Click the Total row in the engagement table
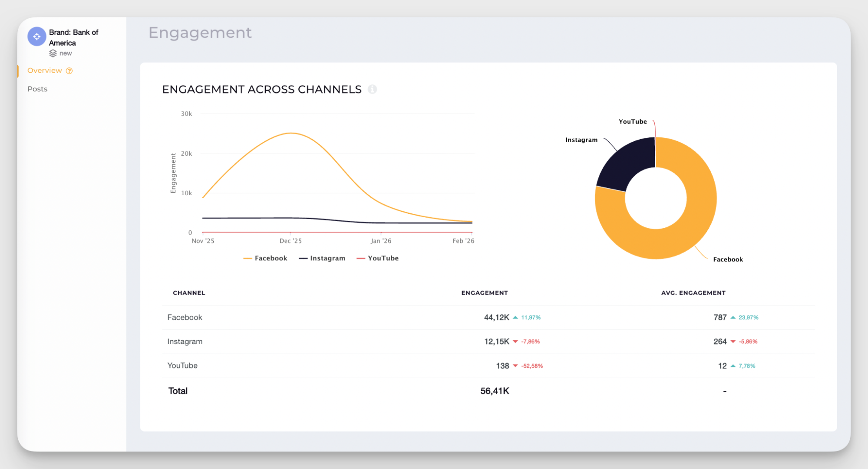Image resolution: width=868 pixels, height=469 pixels. [178, 391]
